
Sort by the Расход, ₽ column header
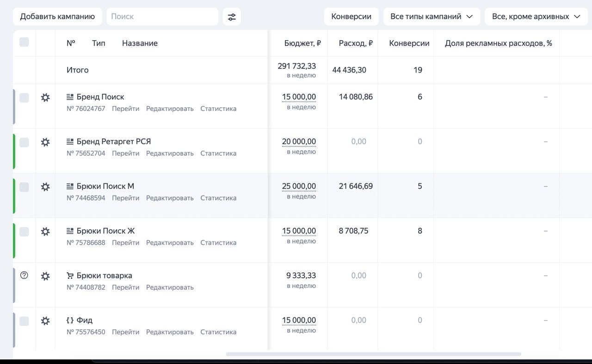click(x=356, y=43)
